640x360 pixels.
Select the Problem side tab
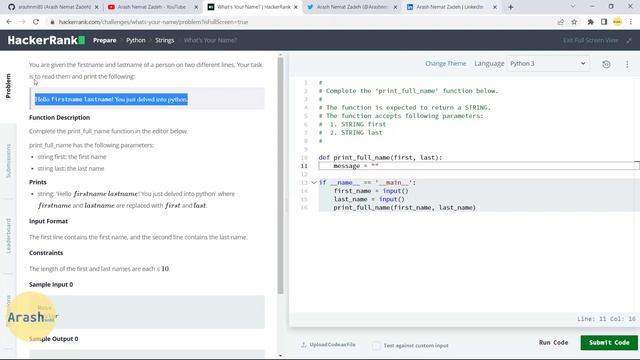[8, 86]
